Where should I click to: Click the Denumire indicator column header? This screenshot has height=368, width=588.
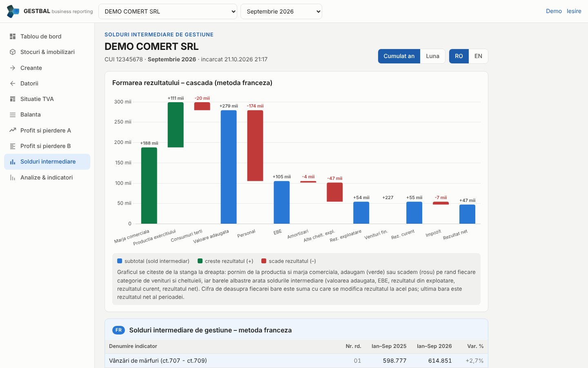133,346
